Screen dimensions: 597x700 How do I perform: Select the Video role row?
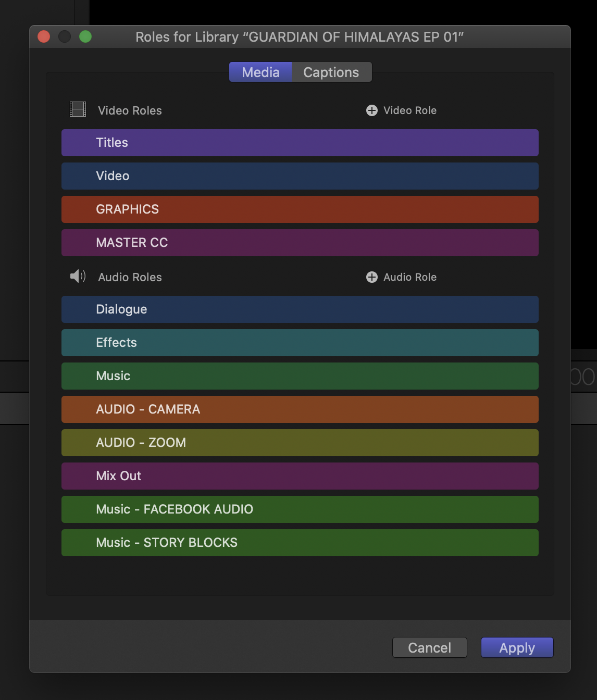300,176
